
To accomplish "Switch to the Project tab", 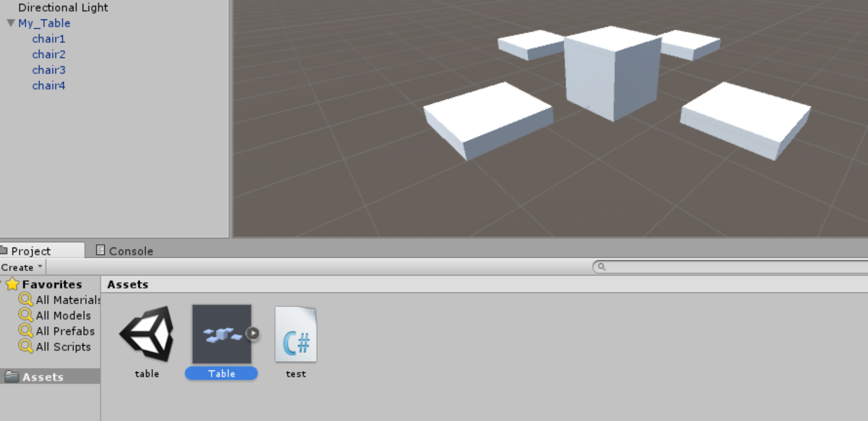I will [x=41, y=251].
